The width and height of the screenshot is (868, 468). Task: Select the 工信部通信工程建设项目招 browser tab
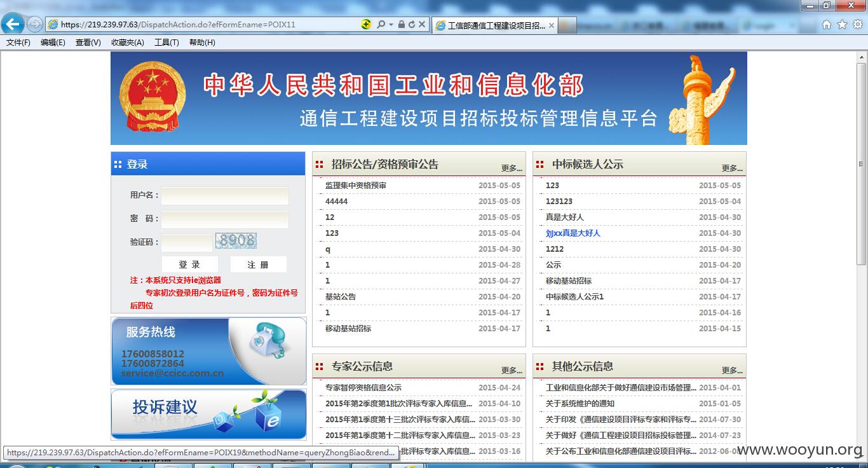point(495,25)
